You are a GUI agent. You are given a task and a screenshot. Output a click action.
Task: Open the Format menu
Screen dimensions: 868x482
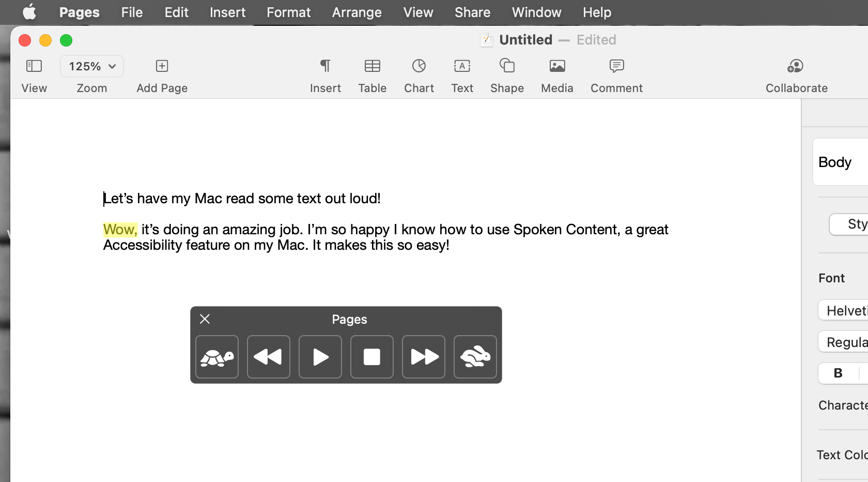point(288,12)
